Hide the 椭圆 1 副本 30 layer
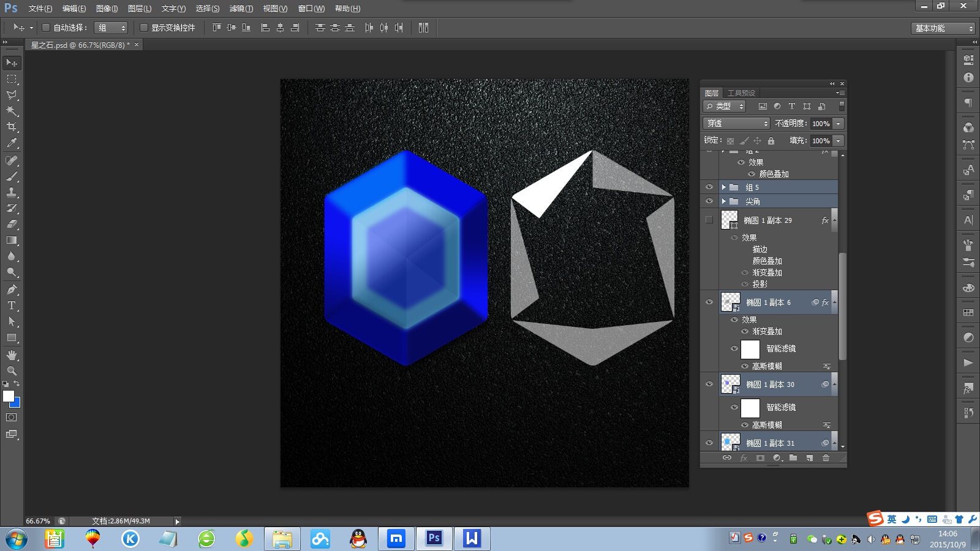The width and height of the screenshot is (980, 551). pyautogui.click(x=709, y=384)
